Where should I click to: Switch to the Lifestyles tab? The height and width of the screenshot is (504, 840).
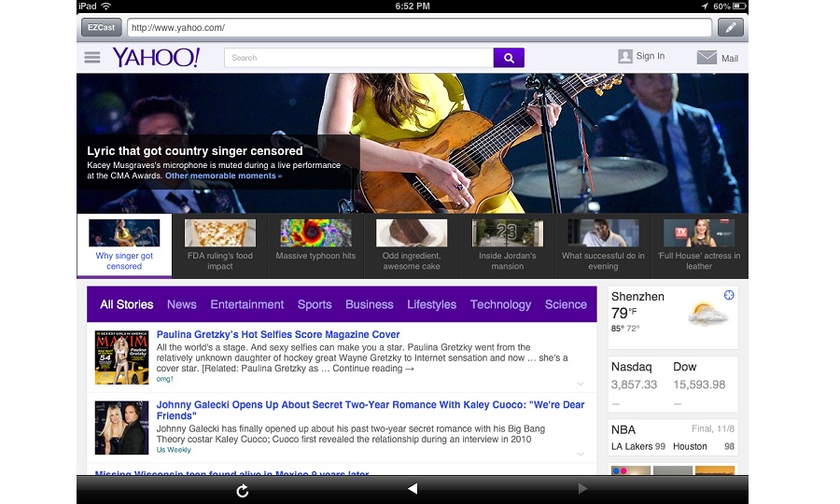[x=432, y=305]
